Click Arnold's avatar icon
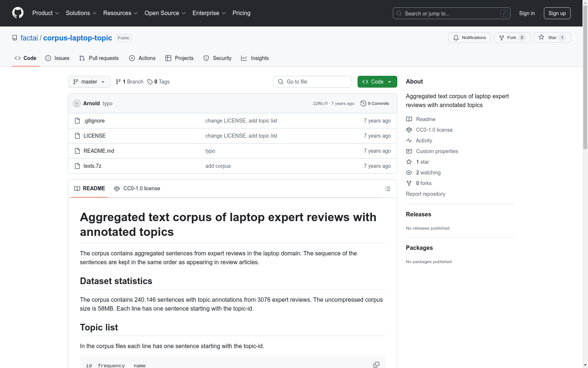 tap(77, 103)
